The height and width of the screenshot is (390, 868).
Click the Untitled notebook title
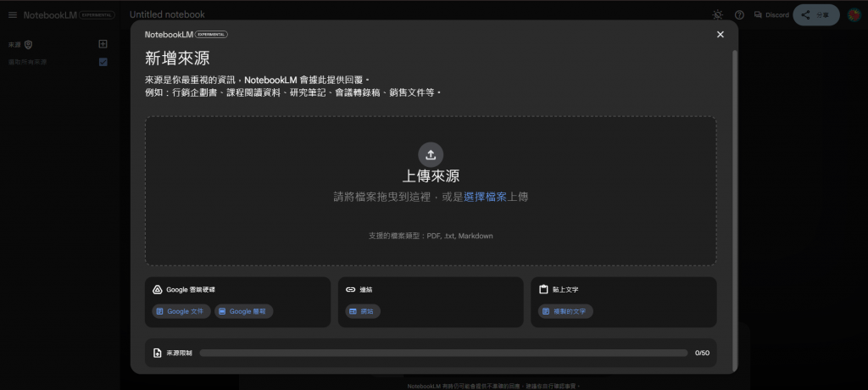point(167,15)
